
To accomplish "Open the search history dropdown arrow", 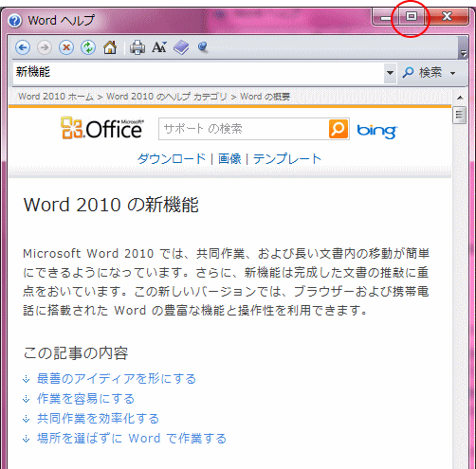I will [390, 73].
